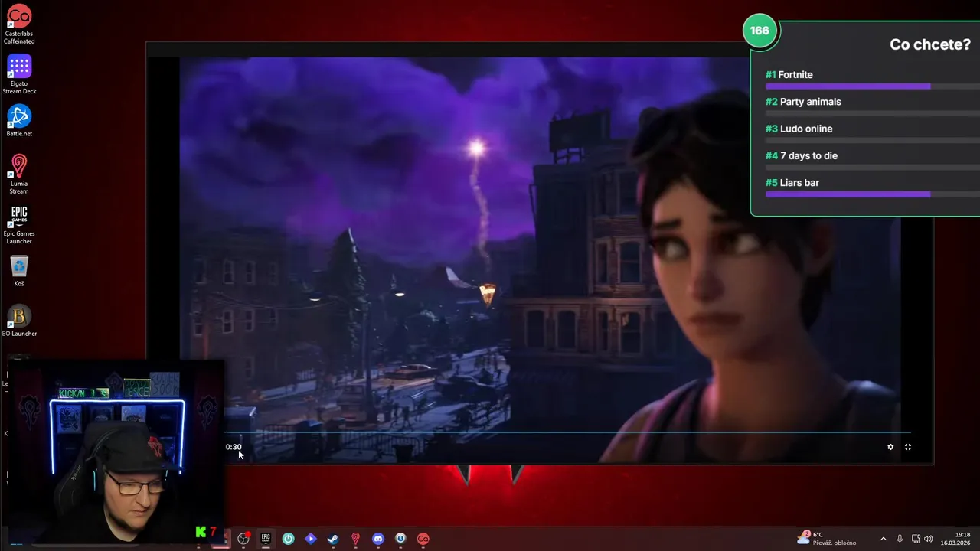The height and width of the screenshot is (551, 980).
Task: Toggle fullscreen in the video player
Action: pyautogui.click(x=908, y=447)
